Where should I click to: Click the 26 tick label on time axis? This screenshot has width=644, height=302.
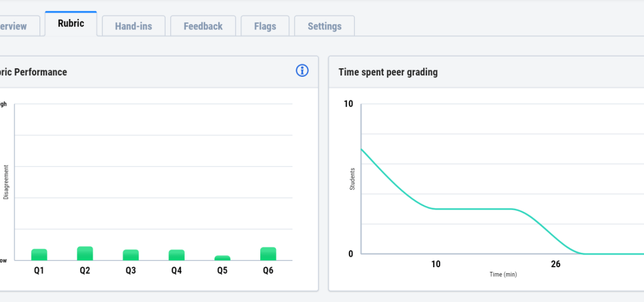point(555,264)
